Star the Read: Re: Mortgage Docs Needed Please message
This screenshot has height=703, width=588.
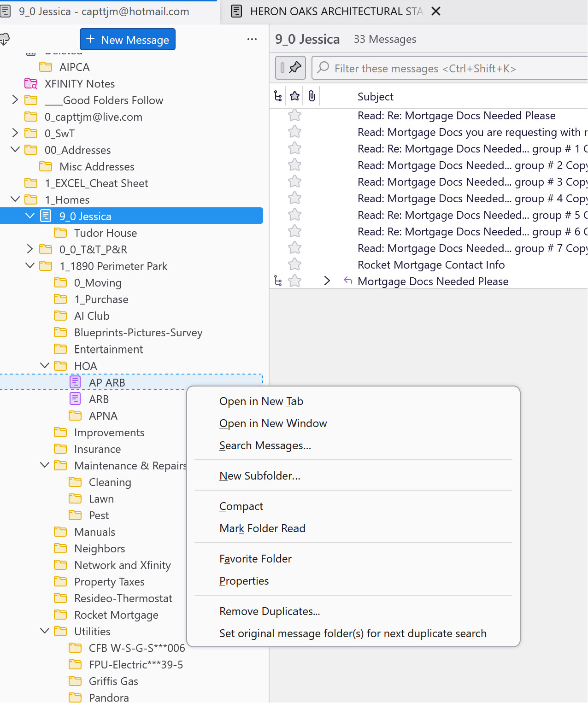[x=295, y=116]
